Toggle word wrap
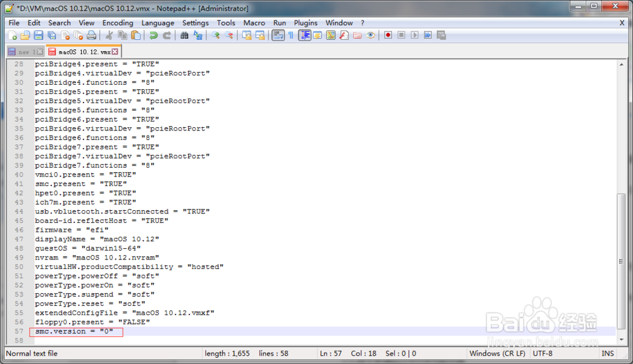 click(278, 35)
